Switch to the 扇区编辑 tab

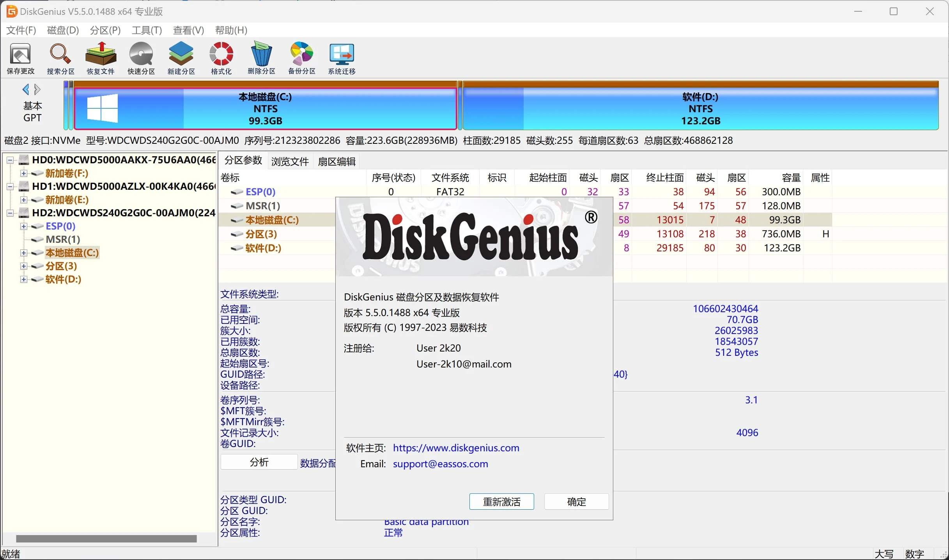(x=337, y=161)
